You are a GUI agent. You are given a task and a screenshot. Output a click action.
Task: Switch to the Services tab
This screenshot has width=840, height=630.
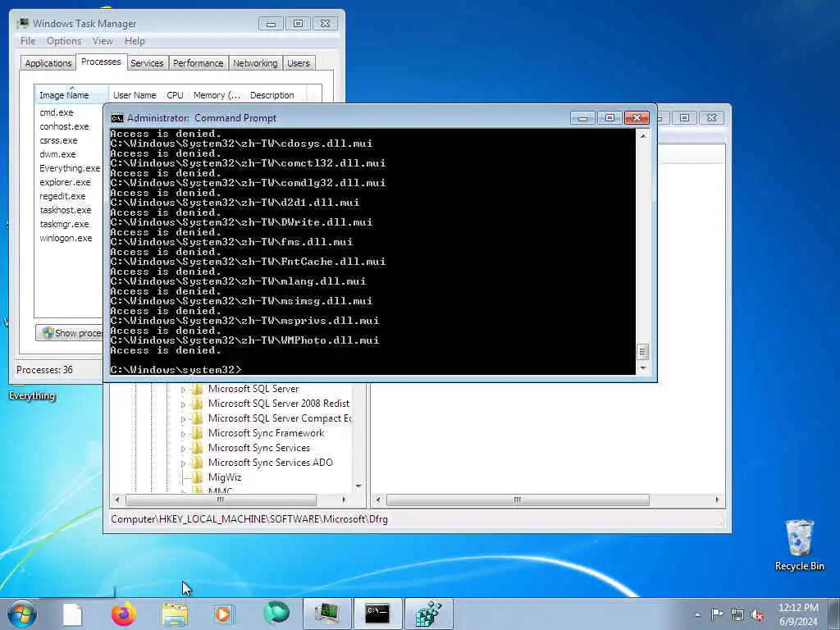[x=147, y=63]
